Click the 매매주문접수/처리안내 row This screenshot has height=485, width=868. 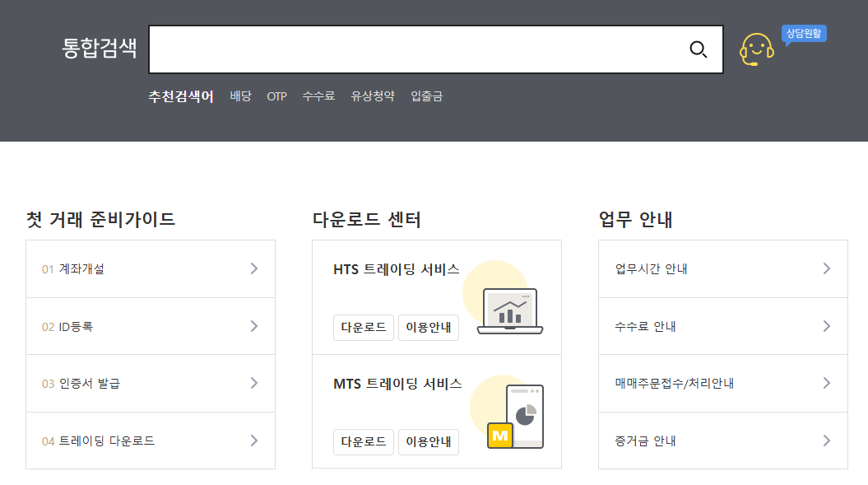pyautogui.click(x=722, y=383)
